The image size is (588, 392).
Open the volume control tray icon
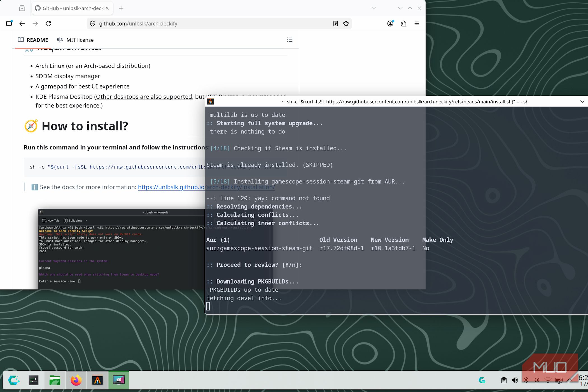(515, 380)
